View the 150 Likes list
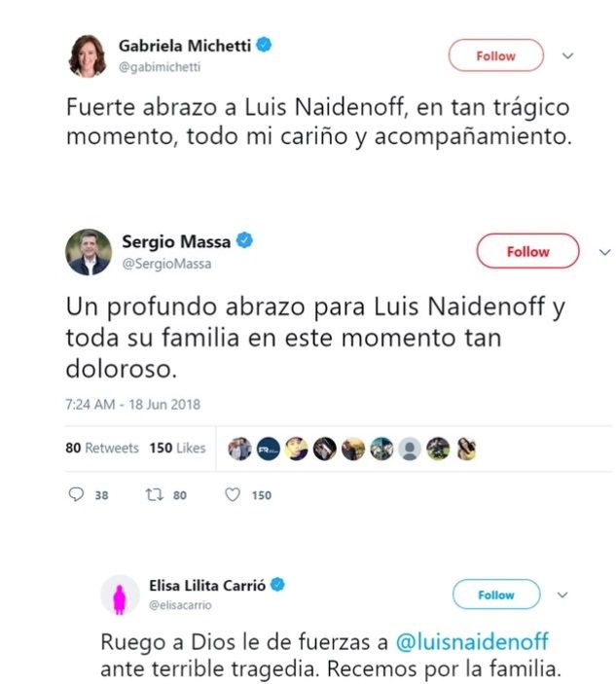Screen dimensions: 616x684 [x=177, y=449]
